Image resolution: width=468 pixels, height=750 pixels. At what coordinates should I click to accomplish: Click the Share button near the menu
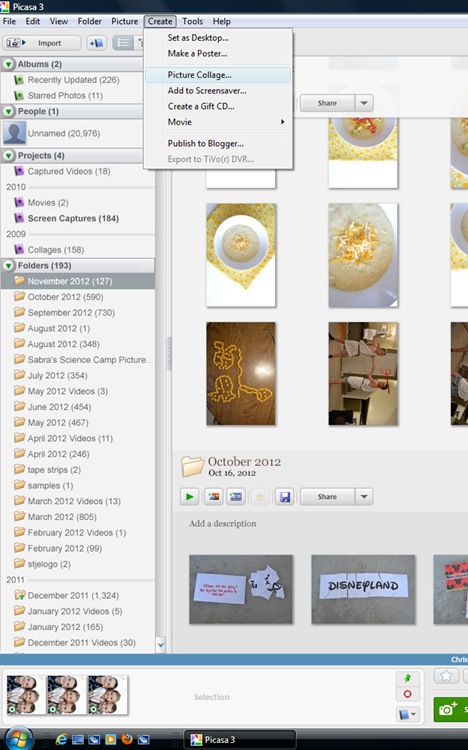click(x=327, y=103)
